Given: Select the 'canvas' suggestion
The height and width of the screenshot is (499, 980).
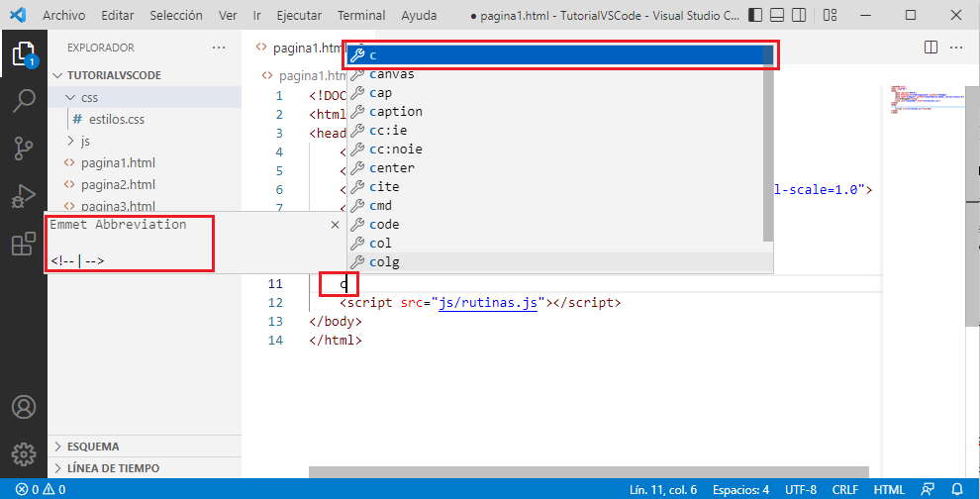Looking at the screenshot, I should tap(555, 74).
